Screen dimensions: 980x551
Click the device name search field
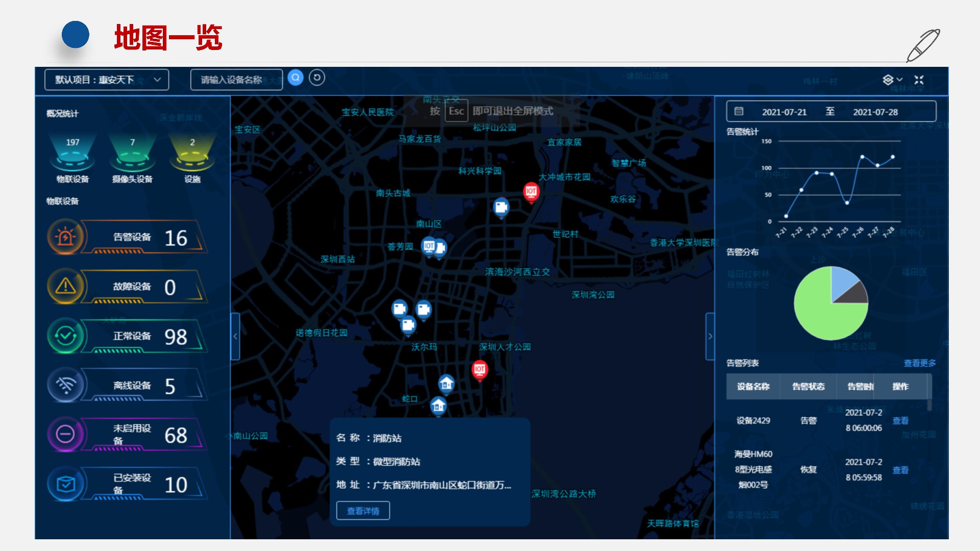click(x=236, y=80)
